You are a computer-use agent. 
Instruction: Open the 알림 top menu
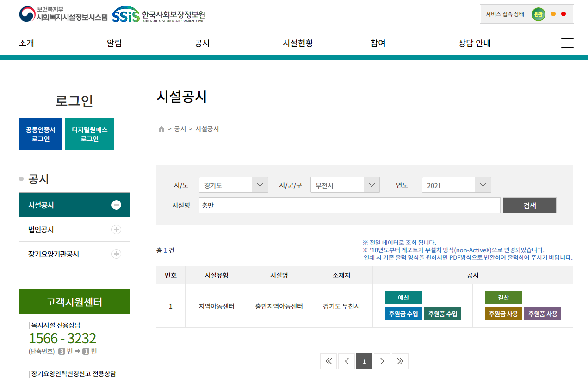pos(114,43)
